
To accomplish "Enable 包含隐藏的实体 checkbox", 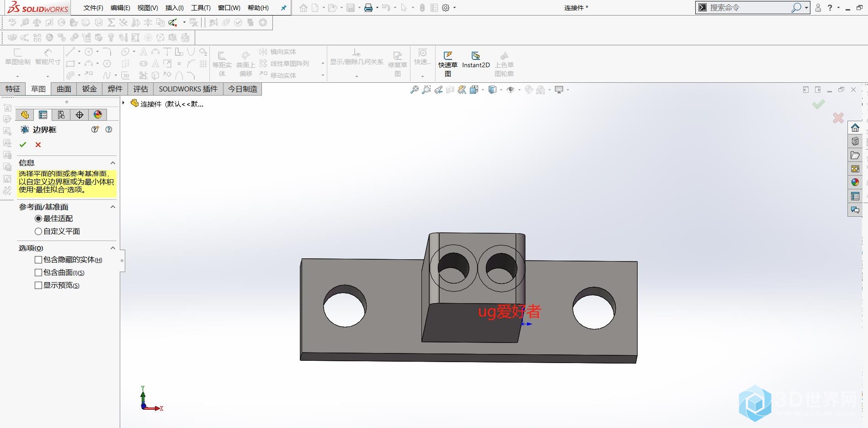I will [38, 260].
